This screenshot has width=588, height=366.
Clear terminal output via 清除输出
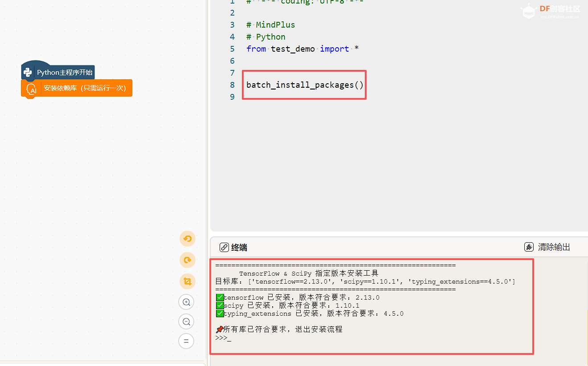(554, 247)
